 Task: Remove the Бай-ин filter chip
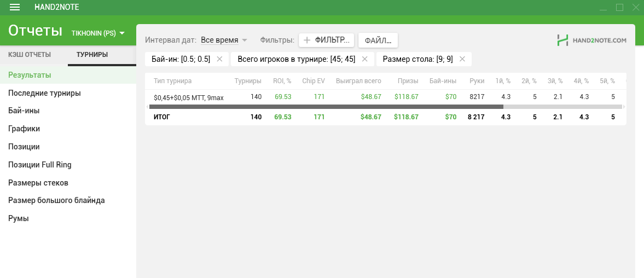pyautogui.click(x=219, y=59)
